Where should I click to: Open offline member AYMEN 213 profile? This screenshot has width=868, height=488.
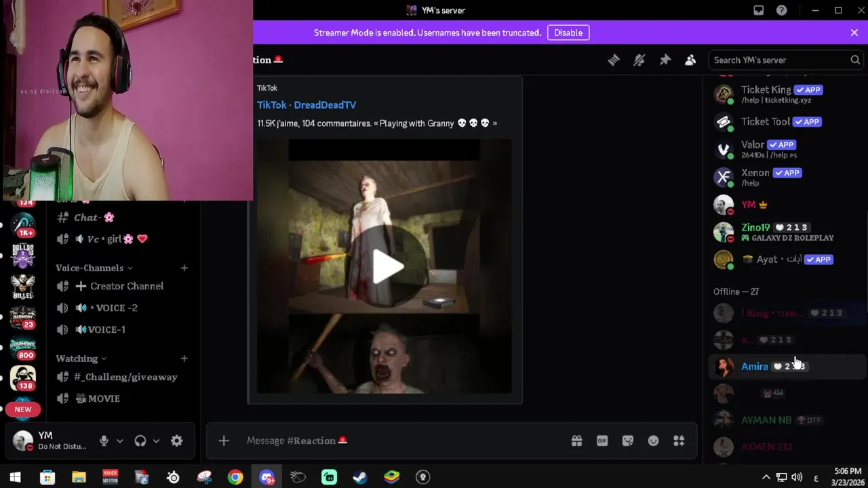pyautogui.click(x=785, y=447)
